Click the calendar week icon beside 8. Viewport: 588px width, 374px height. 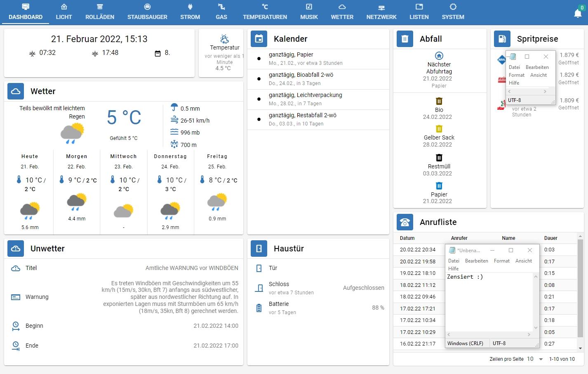coord(158,54)
